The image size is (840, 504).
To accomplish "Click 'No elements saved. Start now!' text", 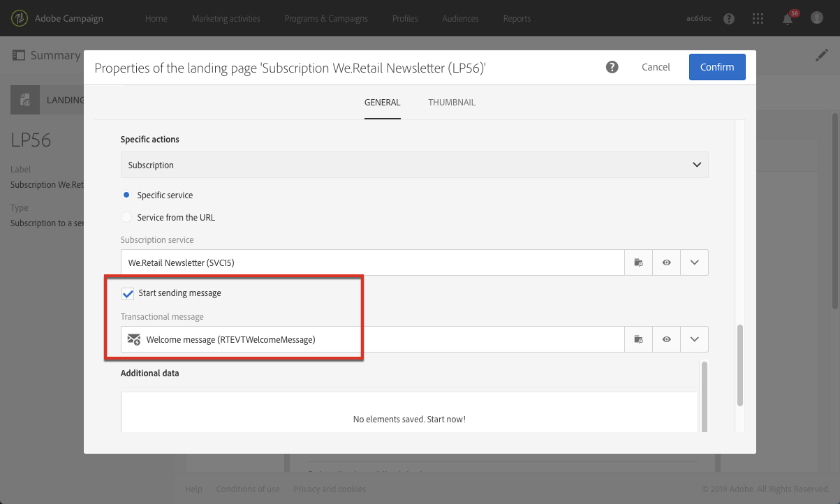I will (409, 420).
